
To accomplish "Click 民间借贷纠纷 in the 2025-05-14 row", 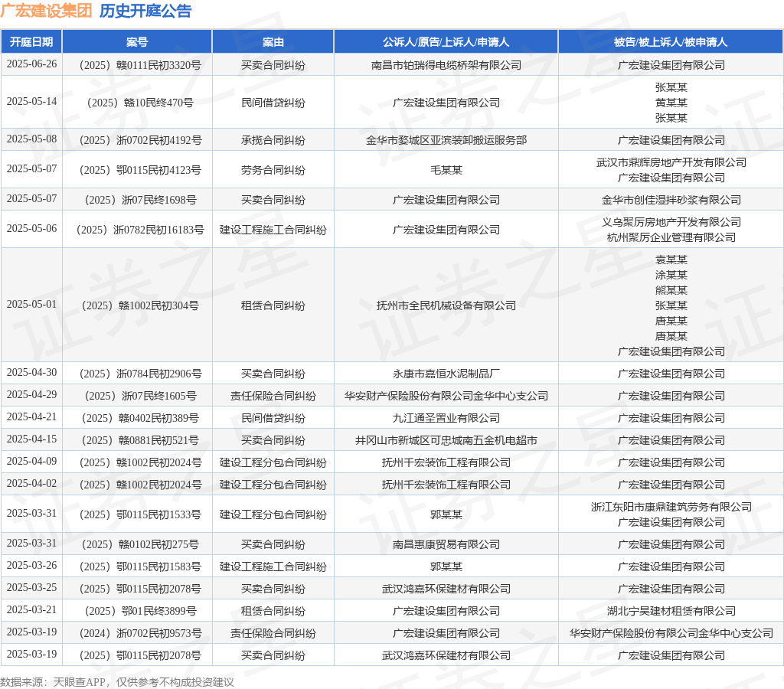I will pyautogui.click(x=273, y=103).
